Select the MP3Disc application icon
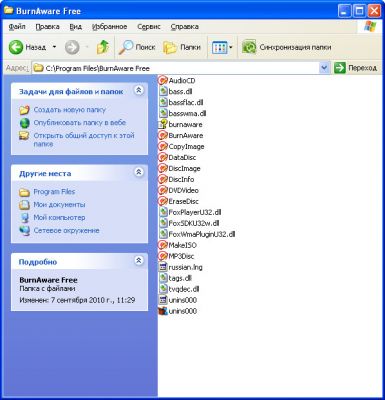This screenshot has width=385, height=400. [163, 256]
